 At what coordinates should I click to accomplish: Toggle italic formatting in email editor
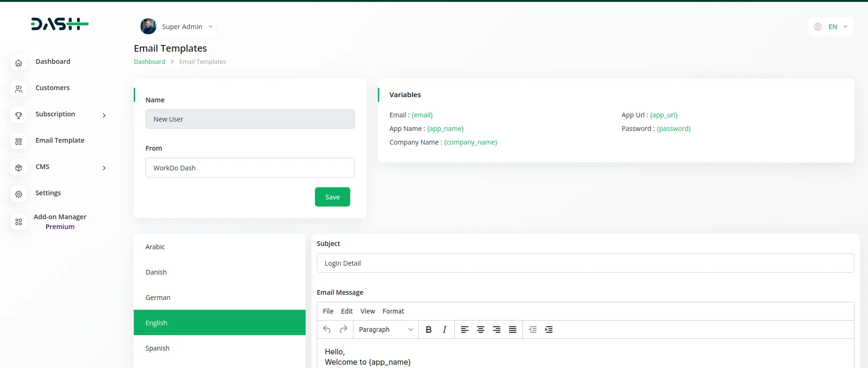(x=445, y=330)
